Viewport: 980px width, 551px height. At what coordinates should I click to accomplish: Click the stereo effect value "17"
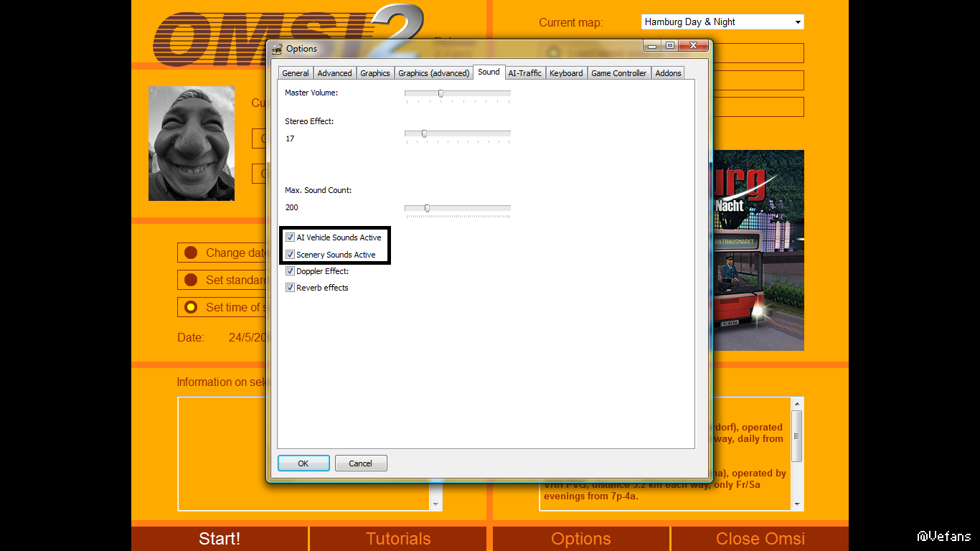point(290,138)
